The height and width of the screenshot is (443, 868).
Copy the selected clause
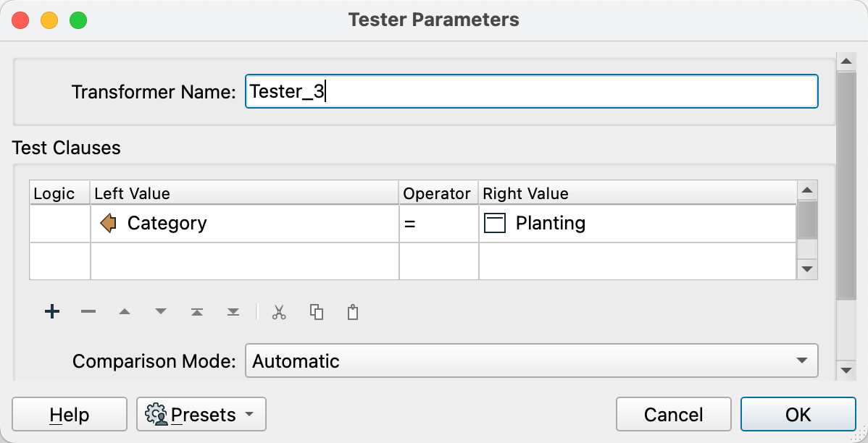pos(316,313)
